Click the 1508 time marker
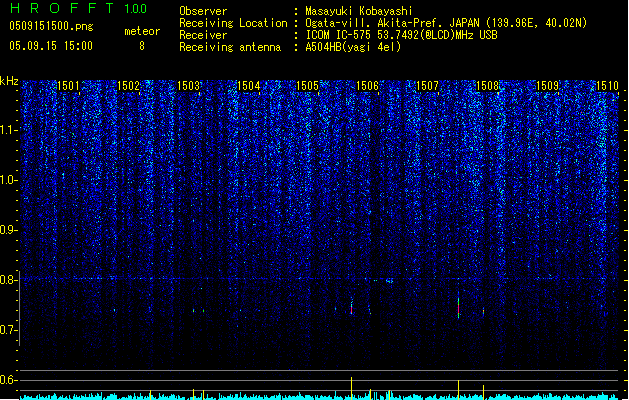The width and height of the screenshot is (629, 400). 487,85
